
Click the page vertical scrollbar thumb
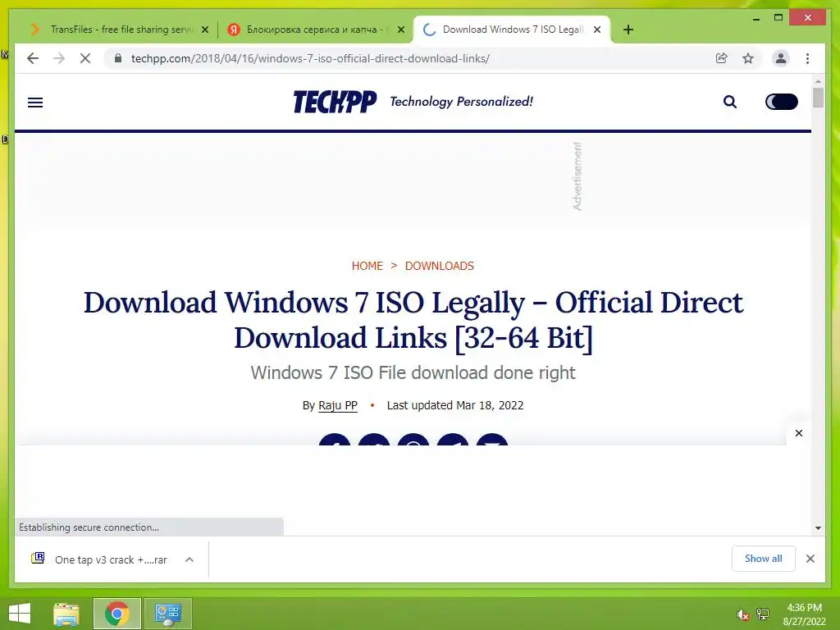click(x=818, y=98)
